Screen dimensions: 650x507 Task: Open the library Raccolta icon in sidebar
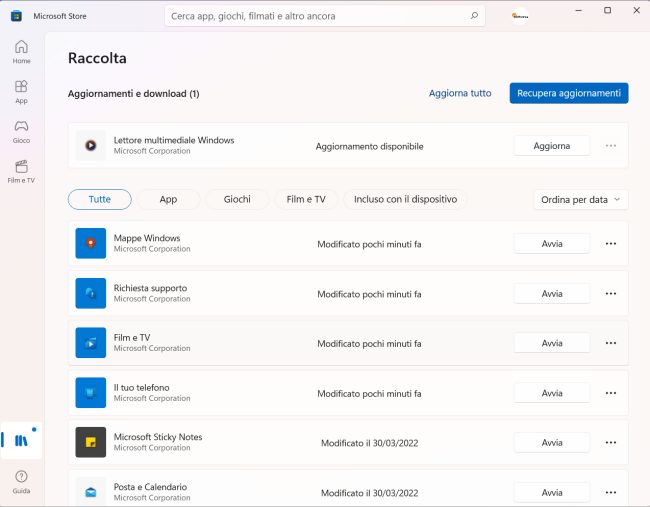(21, 440)
